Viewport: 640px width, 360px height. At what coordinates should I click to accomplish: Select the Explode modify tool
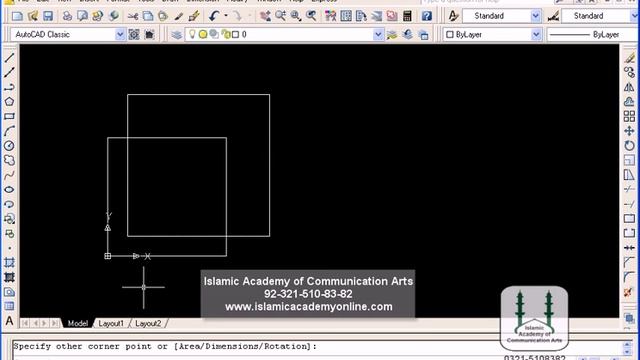coord(629,292)
